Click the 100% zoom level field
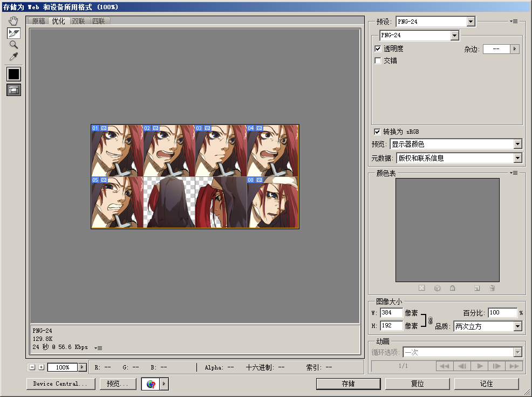The height and width of the screenshot is (397, 532). pyautogui.click(x=63, y=367)
